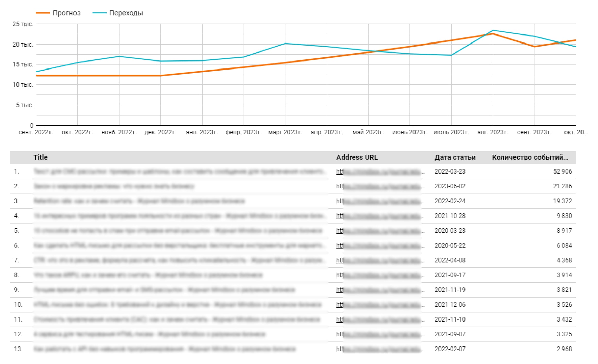
Task: Open the URL link in row 7
Action: [380, 260]
